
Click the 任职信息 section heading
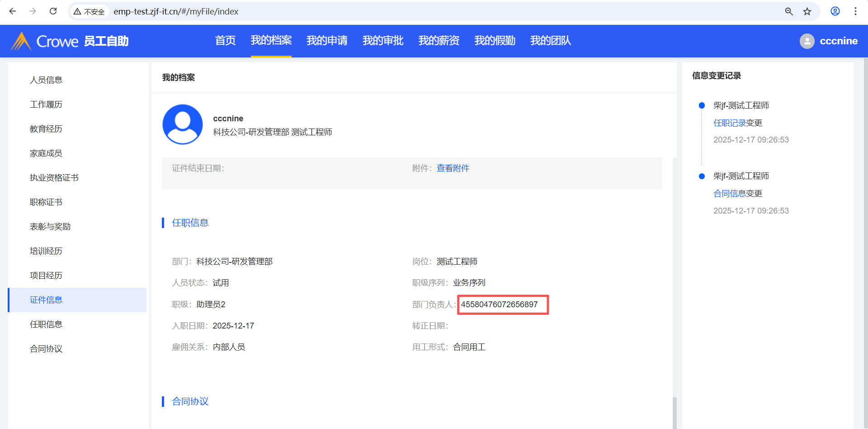pos(190,223)
